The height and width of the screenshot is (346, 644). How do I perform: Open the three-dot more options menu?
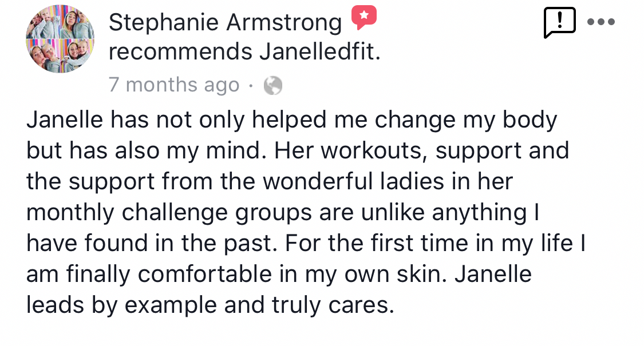point(601,22)
